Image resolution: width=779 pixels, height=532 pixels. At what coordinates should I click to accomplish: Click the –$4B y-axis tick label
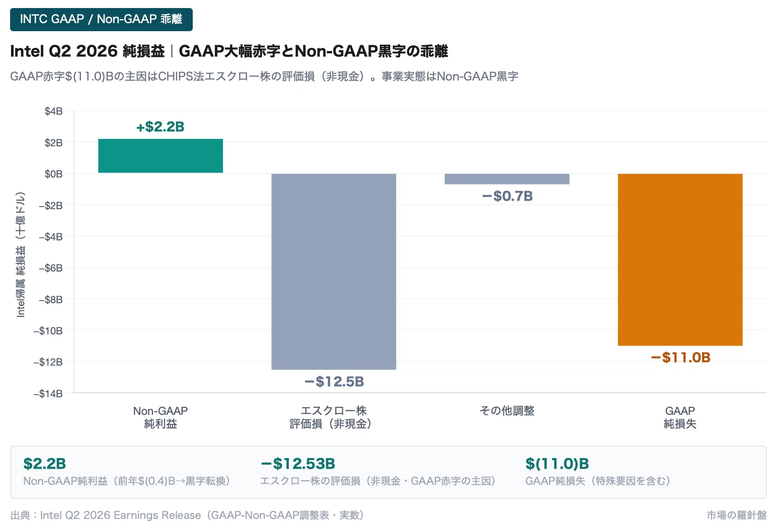(x=51, y=236)
